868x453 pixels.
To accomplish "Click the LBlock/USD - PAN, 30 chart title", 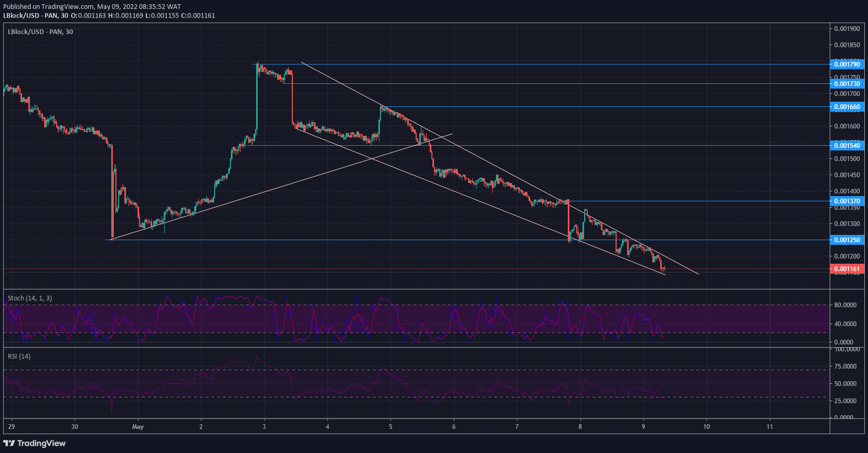I will click(x=40, y=32).
